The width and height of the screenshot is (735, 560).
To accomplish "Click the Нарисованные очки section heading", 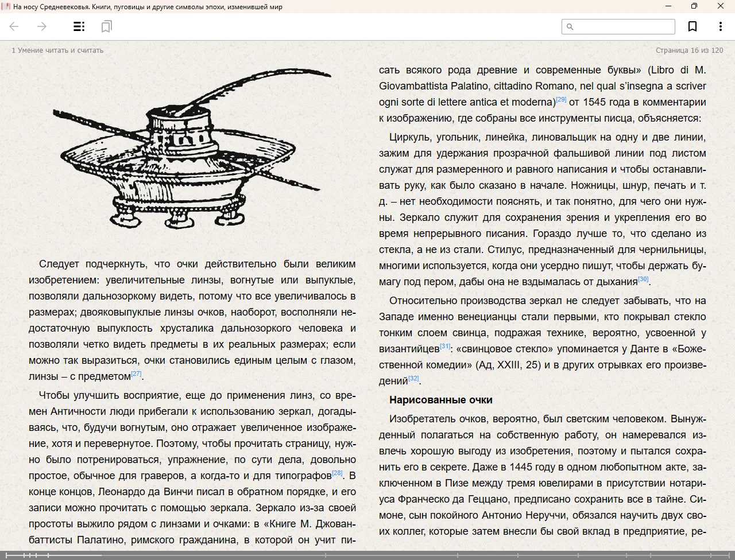I will pos(440,400).
